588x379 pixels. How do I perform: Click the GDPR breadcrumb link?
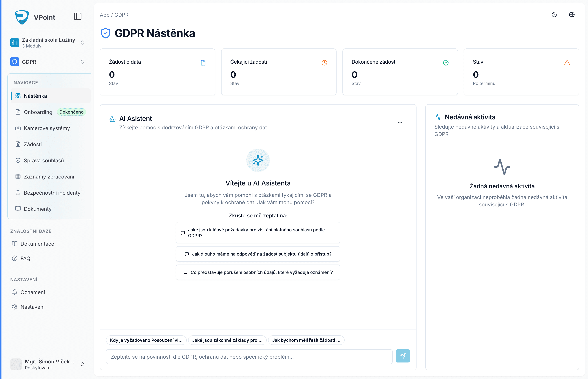(x=121, y=15)
